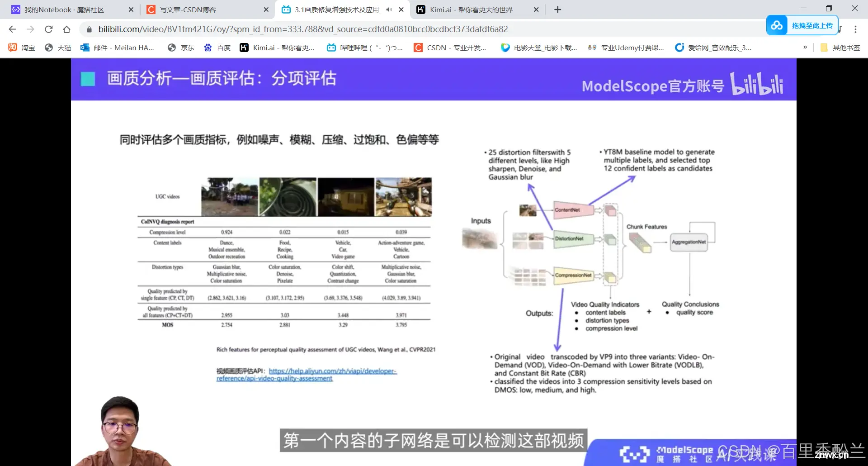Open the 爱给网 音效配乐 bookmark
This screenshot has width=868, height=466.
713,48
